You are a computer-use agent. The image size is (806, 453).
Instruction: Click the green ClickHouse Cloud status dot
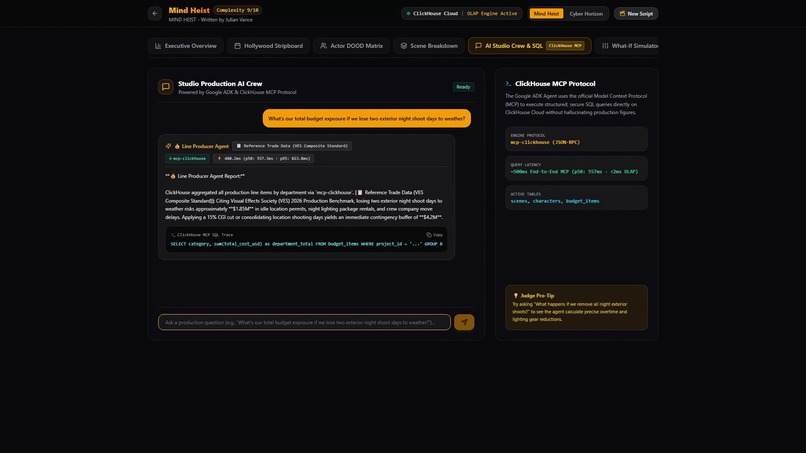pyautogui.click(x=408, y=13)
